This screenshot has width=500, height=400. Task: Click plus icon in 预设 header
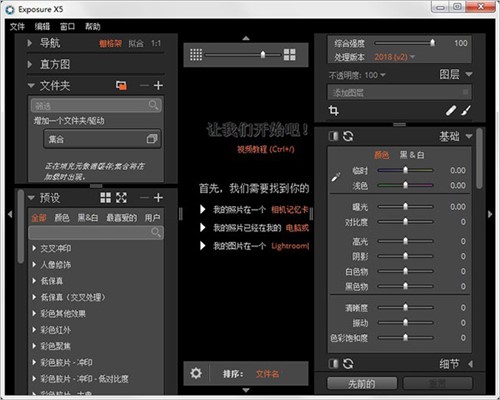158,198
